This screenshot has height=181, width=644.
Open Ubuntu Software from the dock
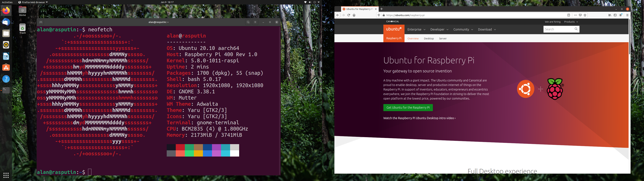point(6,68)
